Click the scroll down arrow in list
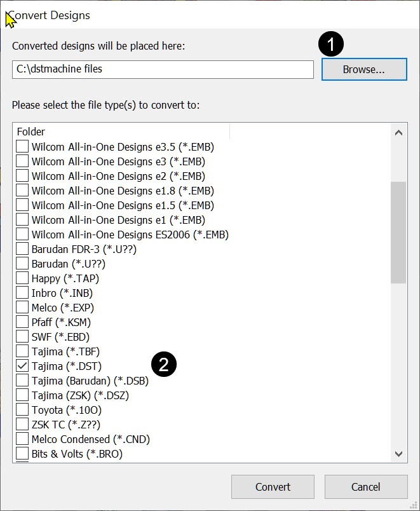The image size is (420, 511). [398, 454]
